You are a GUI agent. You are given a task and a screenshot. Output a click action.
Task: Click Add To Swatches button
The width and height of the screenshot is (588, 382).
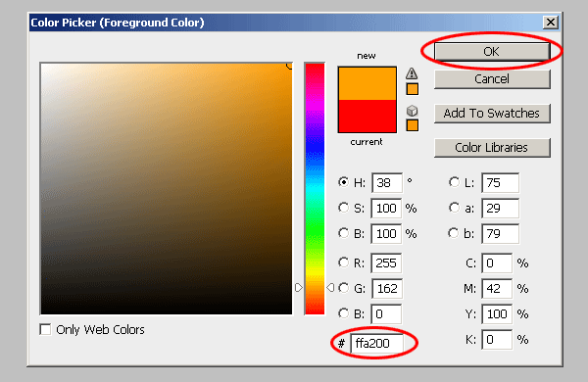click(492, 114)
